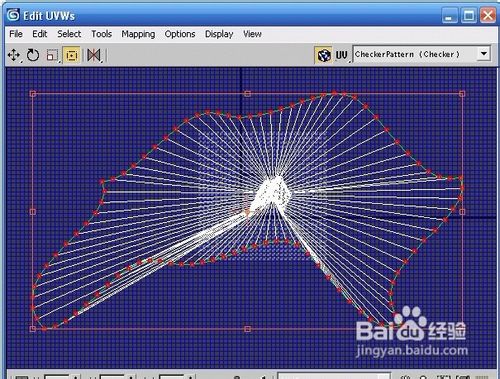Toggle the show map checker icon
Screen dimensions: 500x379
[323, 55]
